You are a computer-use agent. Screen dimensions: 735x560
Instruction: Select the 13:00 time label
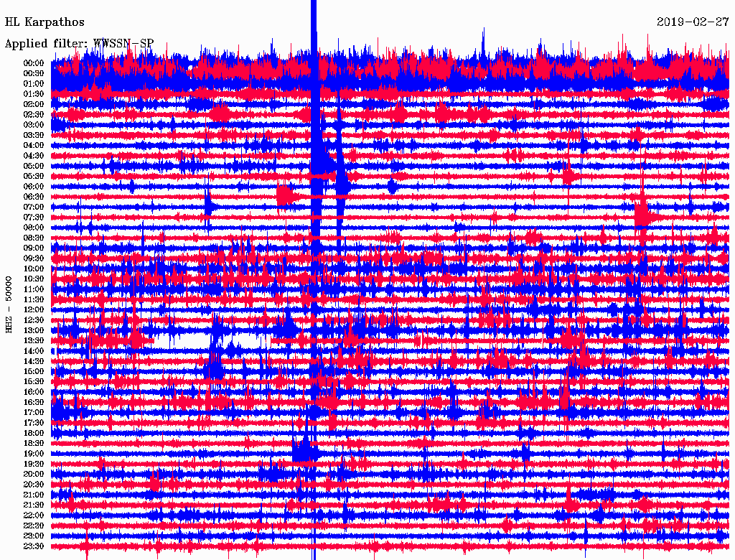(34, 330)
